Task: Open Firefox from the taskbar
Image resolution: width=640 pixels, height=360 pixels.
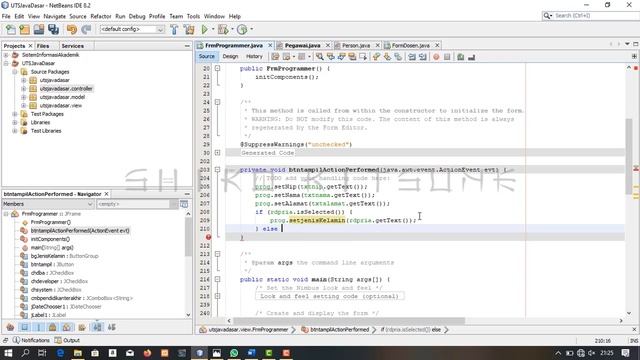Action: pyautogui.click(x=147, y=353)
